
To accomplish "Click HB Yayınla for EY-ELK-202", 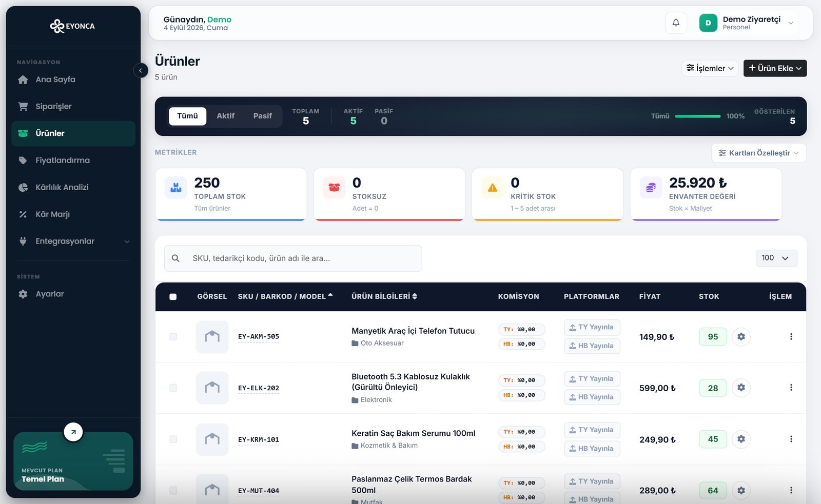I will [592, 397].
